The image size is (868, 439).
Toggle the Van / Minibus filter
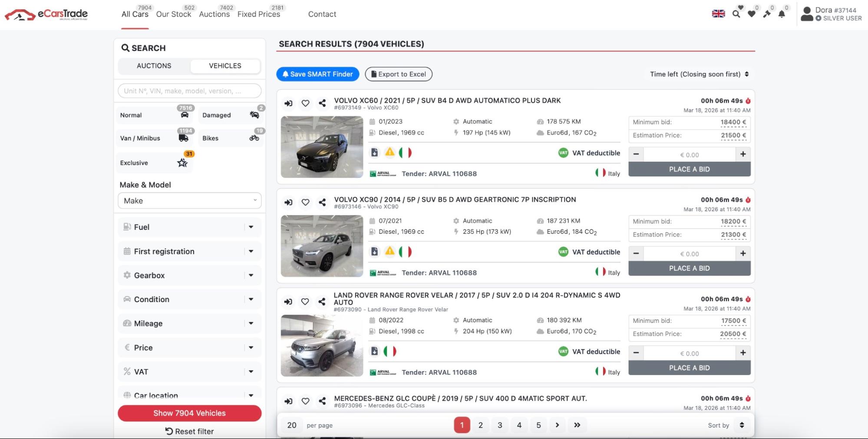click(x=154, y=138)
